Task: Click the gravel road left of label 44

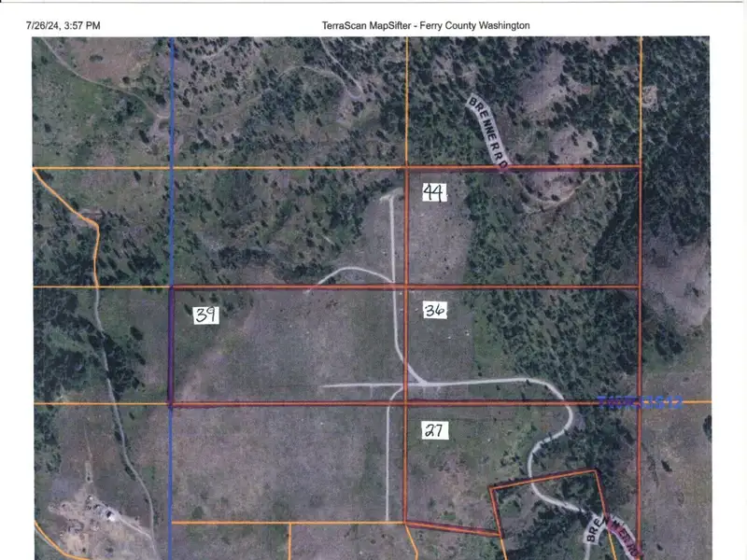Action: [x=391, y=233]
